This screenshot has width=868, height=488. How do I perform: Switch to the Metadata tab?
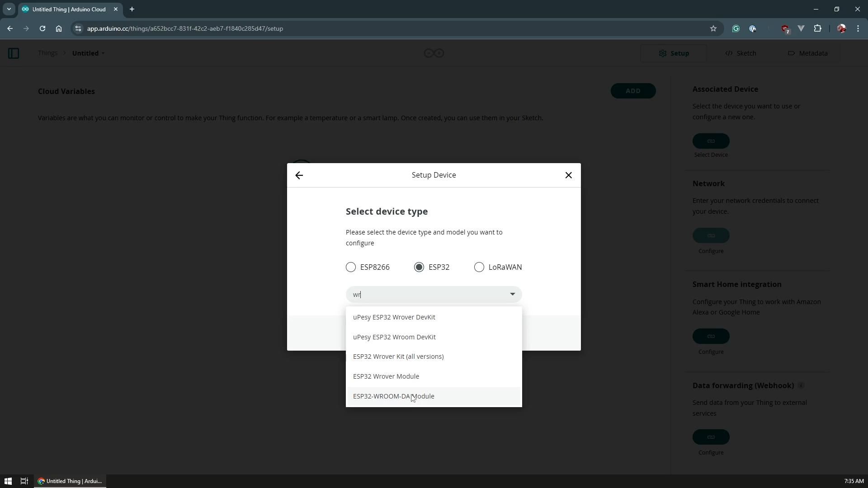point(807,53)
